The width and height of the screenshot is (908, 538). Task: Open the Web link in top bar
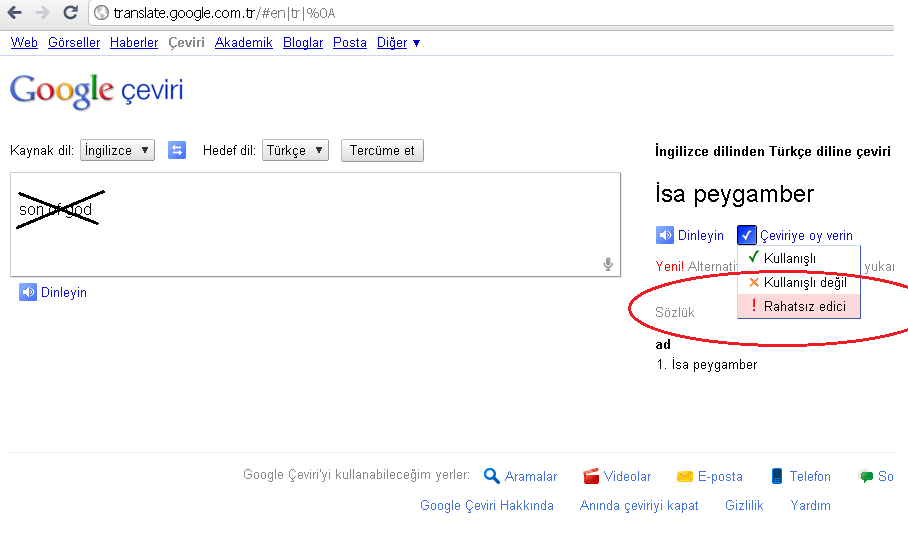click(24, 42)
